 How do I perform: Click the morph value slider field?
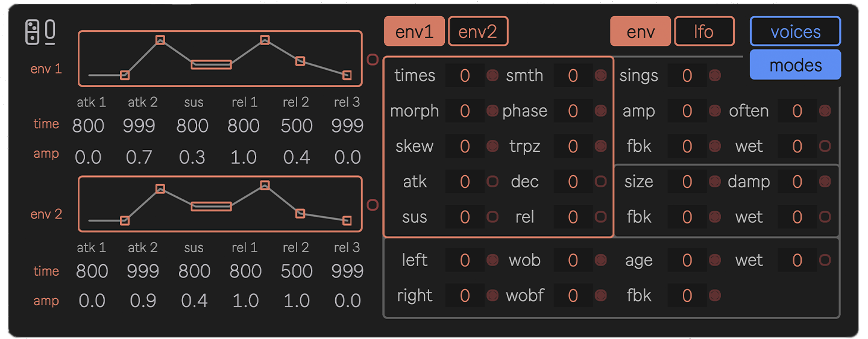click(x=465, y=111)
